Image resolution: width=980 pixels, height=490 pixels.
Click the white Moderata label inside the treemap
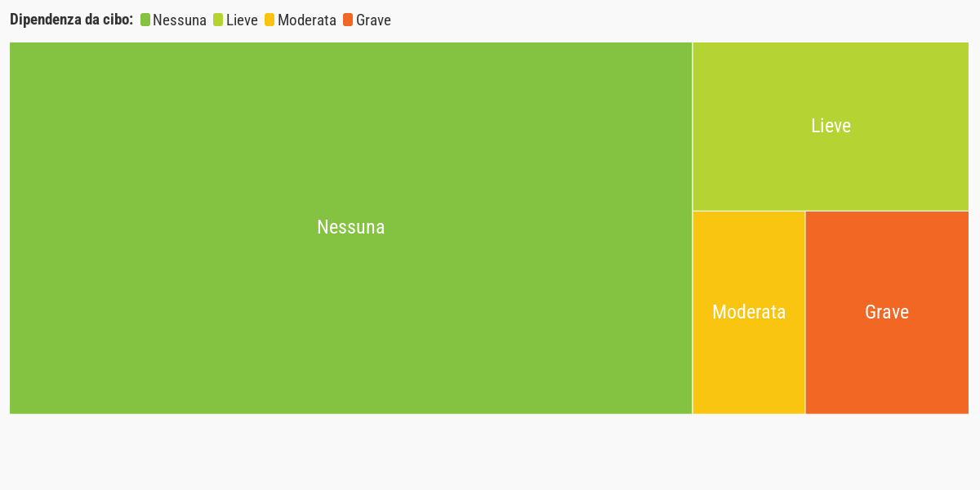click(x=749, y=312)
